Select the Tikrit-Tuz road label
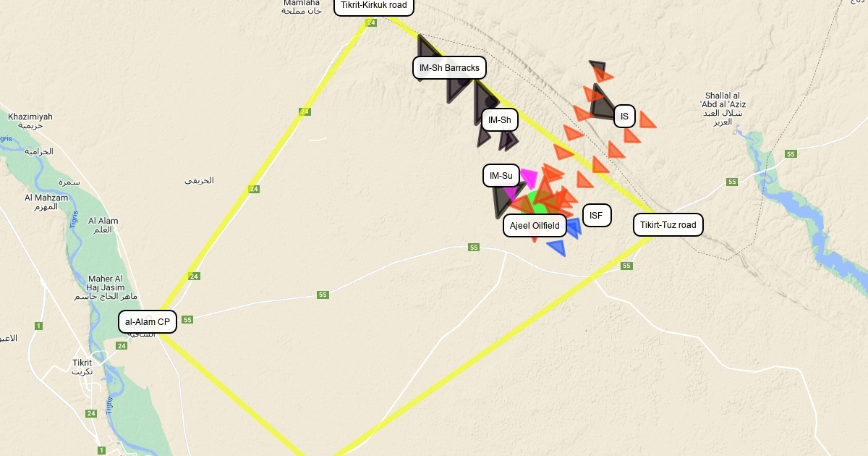 (668, 225)
